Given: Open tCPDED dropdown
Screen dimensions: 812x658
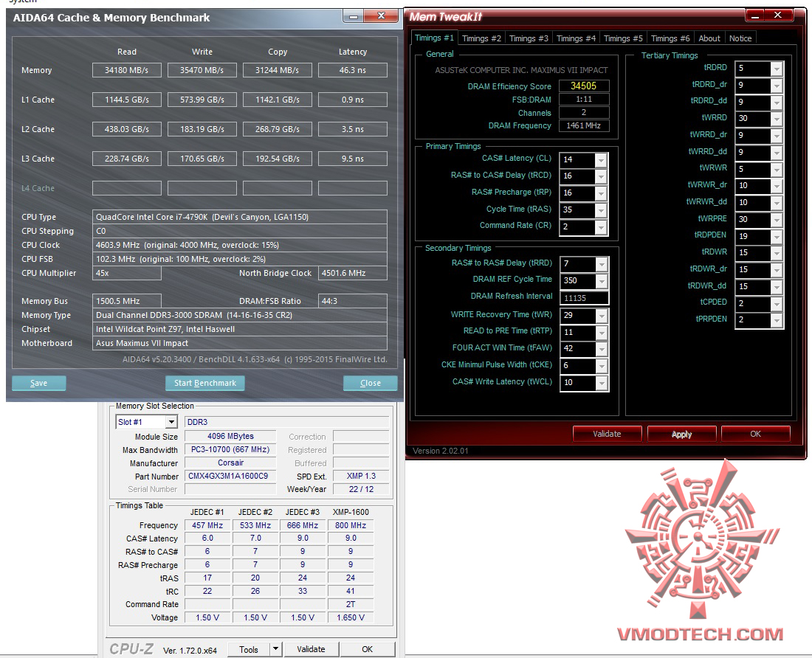Looking at the screenshot, I should [777, 304].
